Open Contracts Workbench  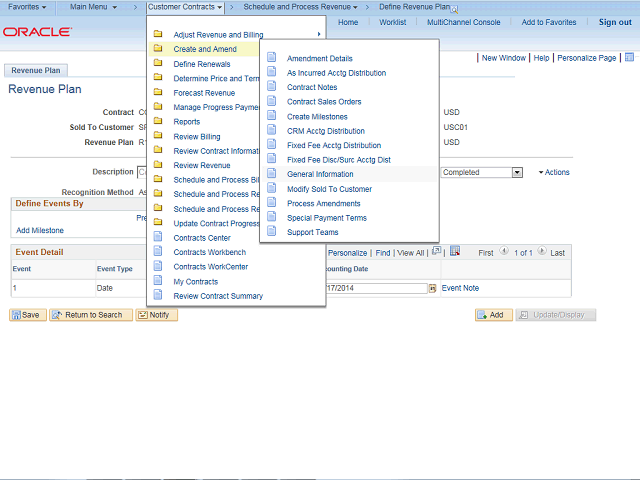(x=209, y=252)
